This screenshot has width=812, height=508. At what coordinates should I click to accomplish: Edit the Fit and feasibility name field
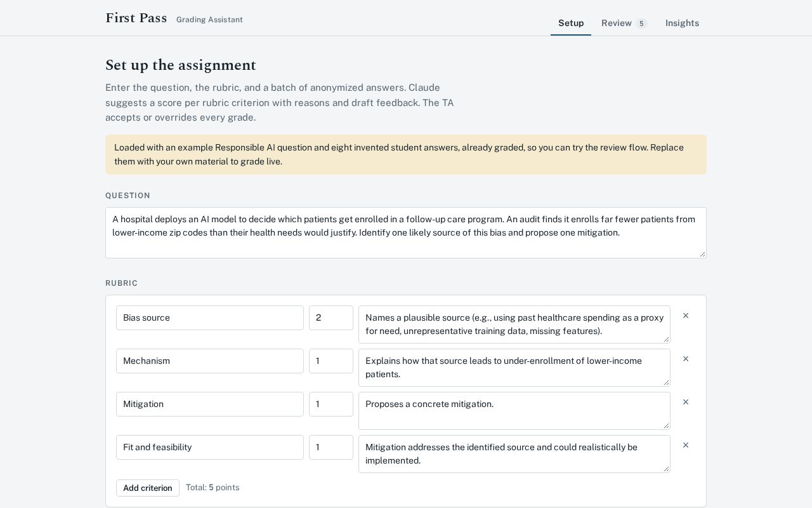tap(210, 447)
